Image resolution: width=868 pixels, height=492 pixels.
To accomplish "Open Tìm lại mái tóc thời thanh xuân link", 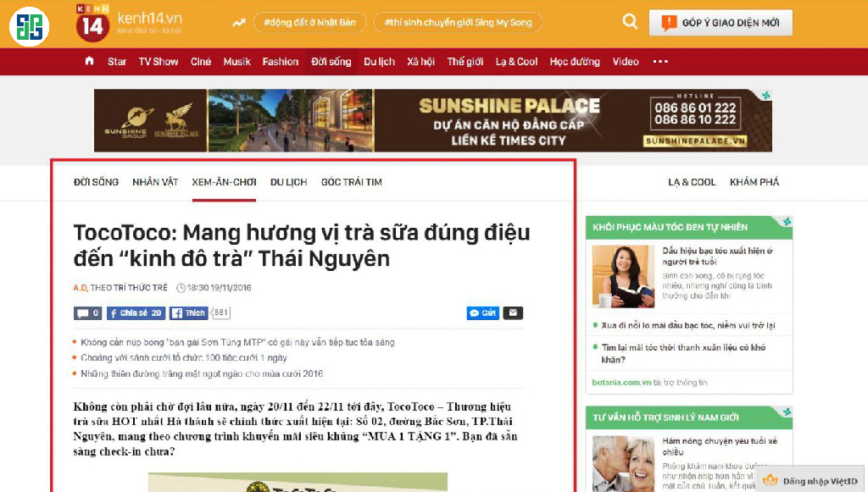I will [683, 353].
